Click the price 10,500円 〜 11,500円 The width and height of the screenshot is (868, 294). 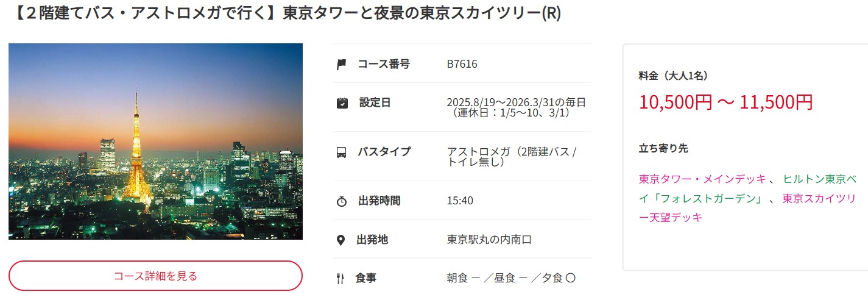pyautogui.click(x=725, y=102)
